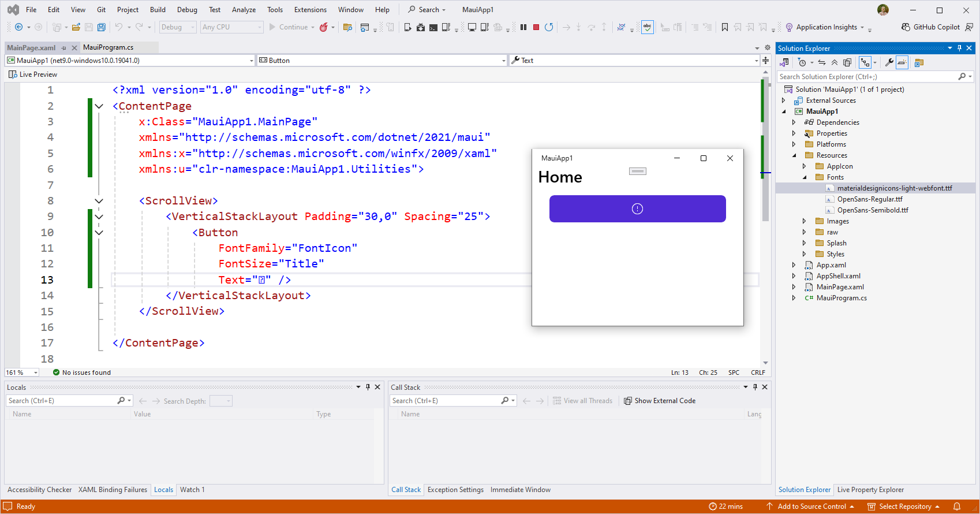Expand the Images folder in Solution Explorer

point(804,221)
